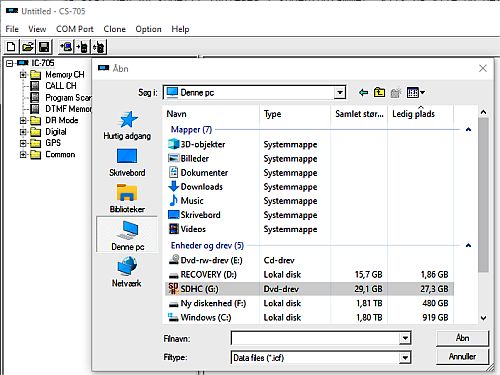Select Windows (C:) drive
The height and width of the screenshot is (375, 500).
200,317
